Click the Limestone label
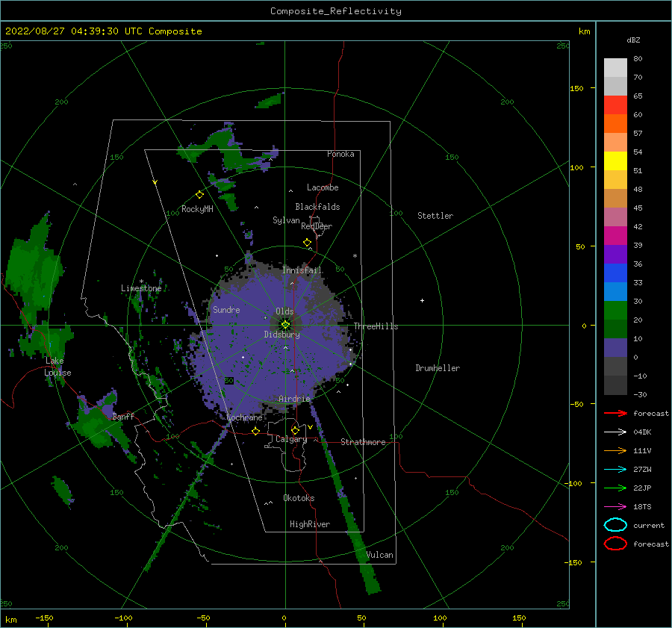The height and width of the screenshot is (628, 672). pos(141,288)
